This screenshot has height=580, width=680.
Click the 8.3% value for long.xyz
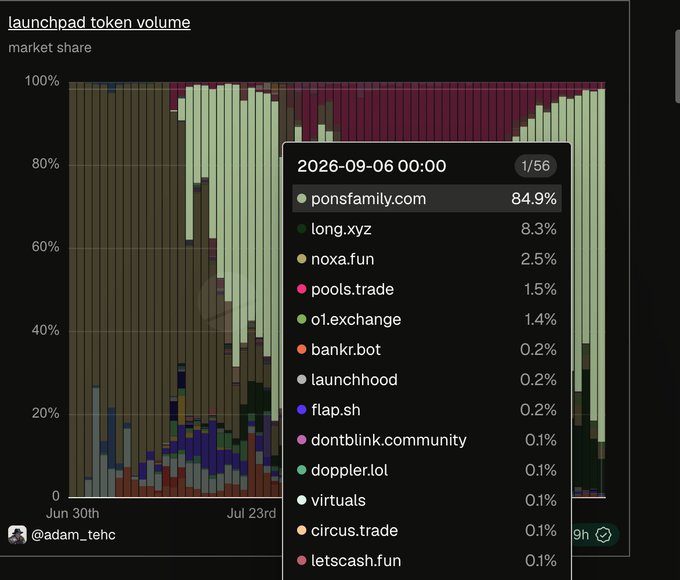539,229
